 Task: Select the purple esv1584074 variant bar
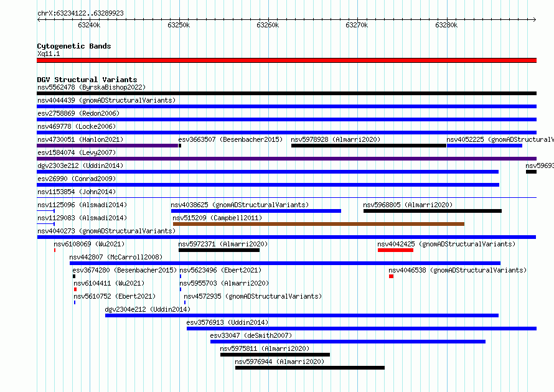[286, 159]
